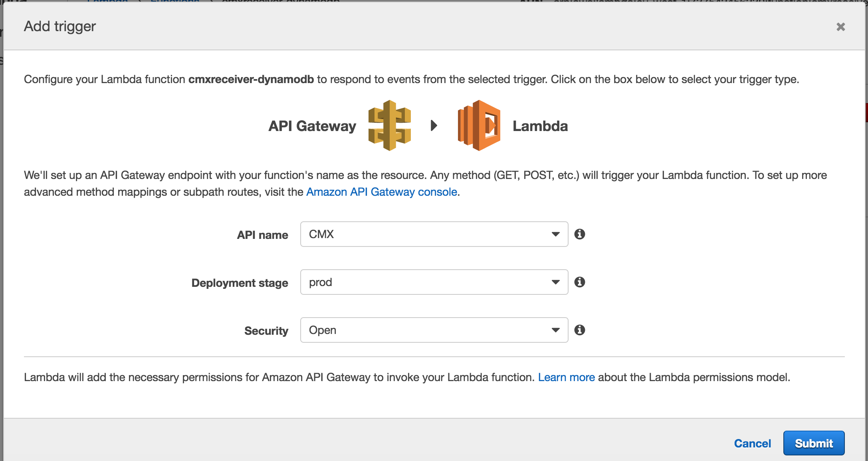This screenshot has height=461, width=868.
Task: Click the arrow between API Gateway and Lambda
Action: click(434, 125)
